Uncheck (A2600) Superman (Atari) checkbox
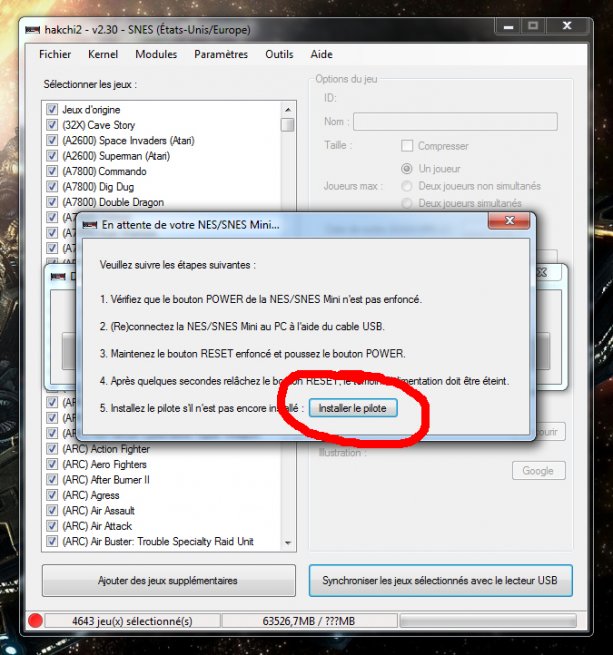Screen dimensions: 613x655 pyautogui.click(x=52, y=156)
